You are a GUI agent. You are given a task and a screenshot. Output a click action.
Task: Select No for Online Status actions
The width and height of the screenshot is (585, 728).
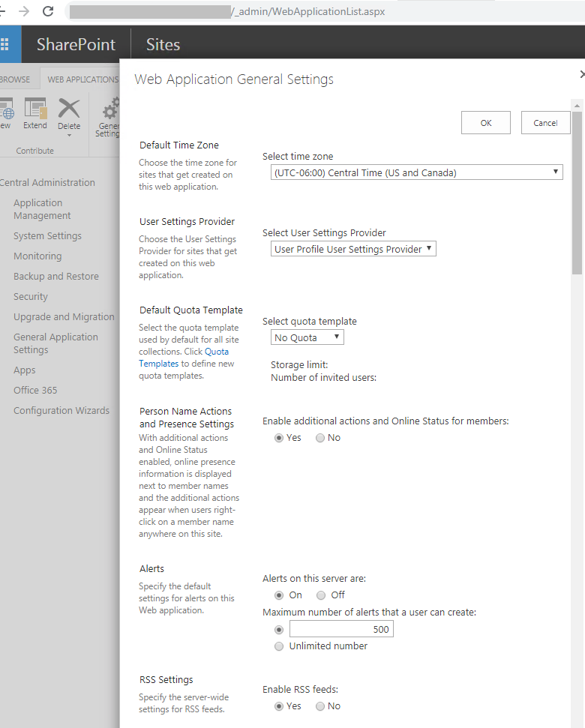320,438
